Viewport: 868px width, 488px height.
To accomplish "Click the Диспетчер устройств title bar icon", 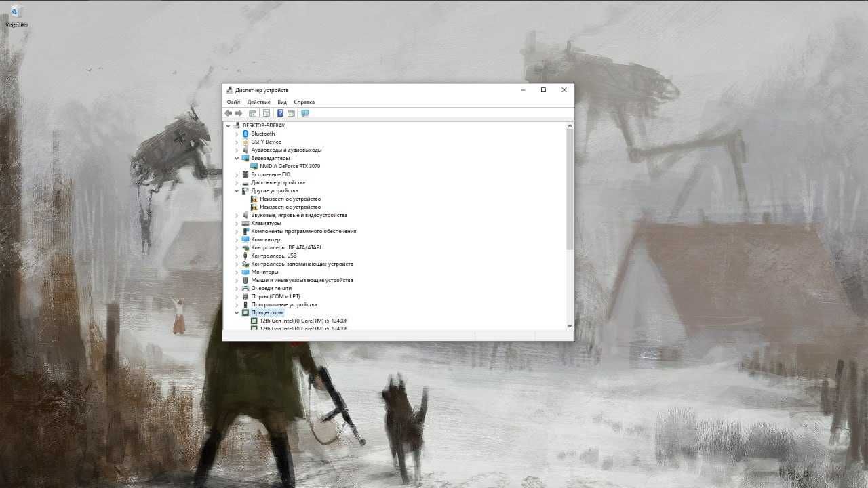I will coord(229,90).
